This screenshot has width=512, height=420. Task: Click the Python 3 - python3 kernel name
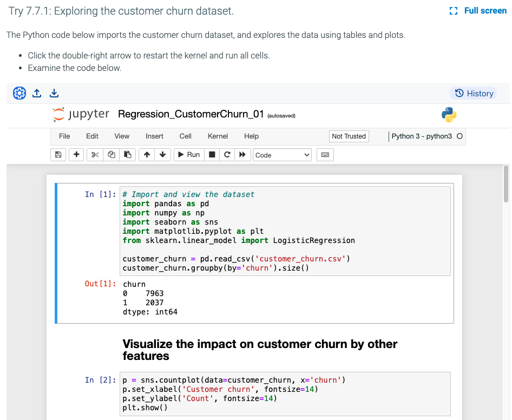click(422, 136)
